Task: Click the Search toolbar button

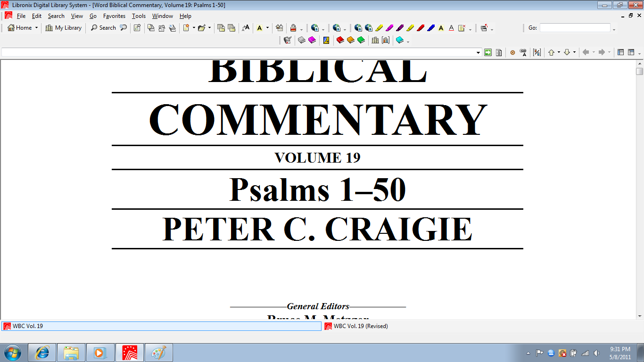Action: [103, 28]
